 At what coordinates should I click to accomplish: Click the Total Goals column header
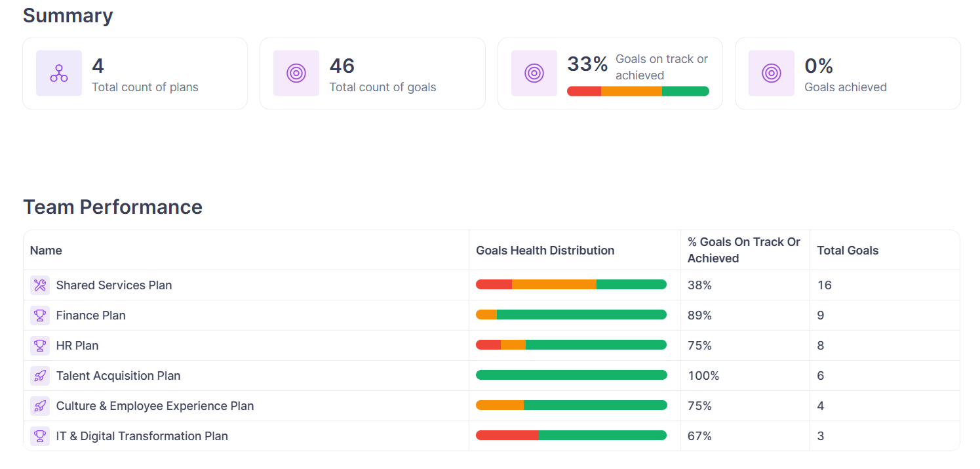click(848, 250)
